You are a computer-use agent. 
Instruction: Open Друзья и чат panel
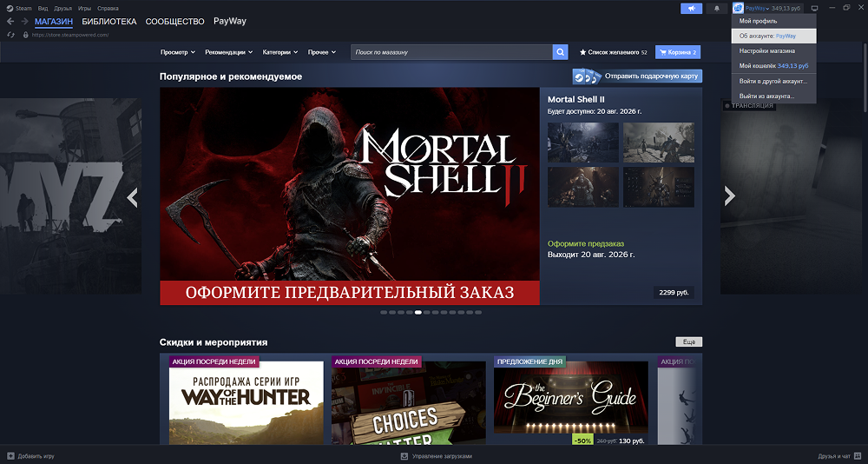coord(839,456)
